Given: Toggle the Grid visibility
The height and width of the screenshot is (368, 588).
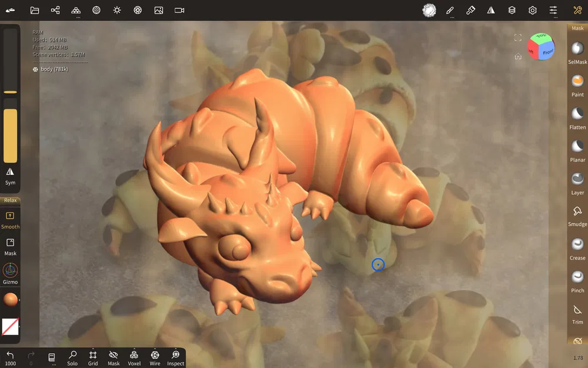Looking at the screenshot, I should click(92, 357).
